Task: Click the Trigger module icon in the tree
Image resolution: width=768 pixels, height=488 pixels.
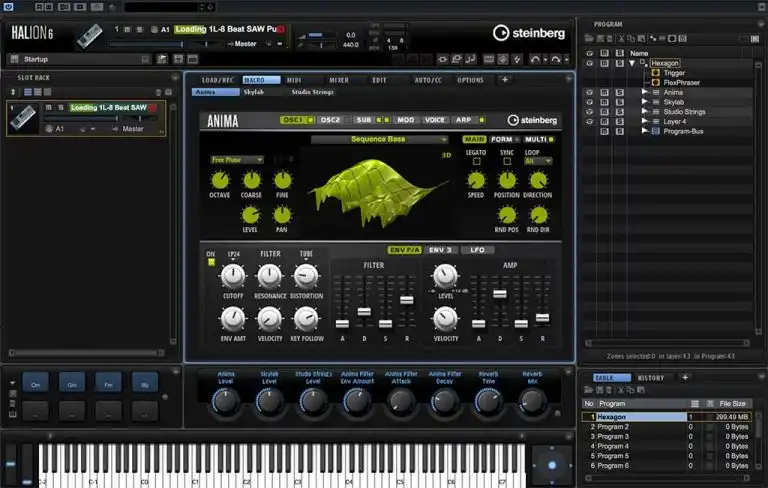Action: pyautogui.click(x=655, y=73)
